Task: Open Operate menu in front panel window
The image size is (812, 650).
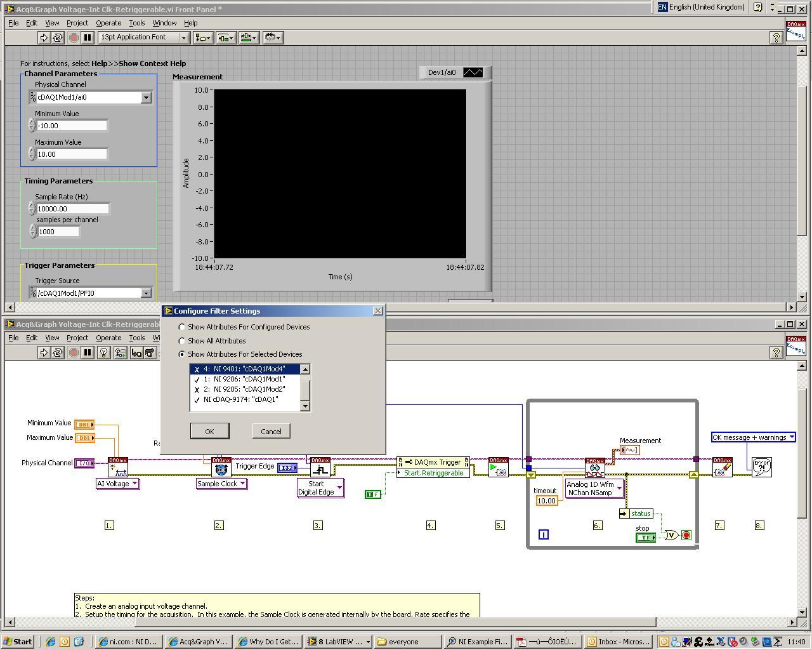Action: [108, 23]
